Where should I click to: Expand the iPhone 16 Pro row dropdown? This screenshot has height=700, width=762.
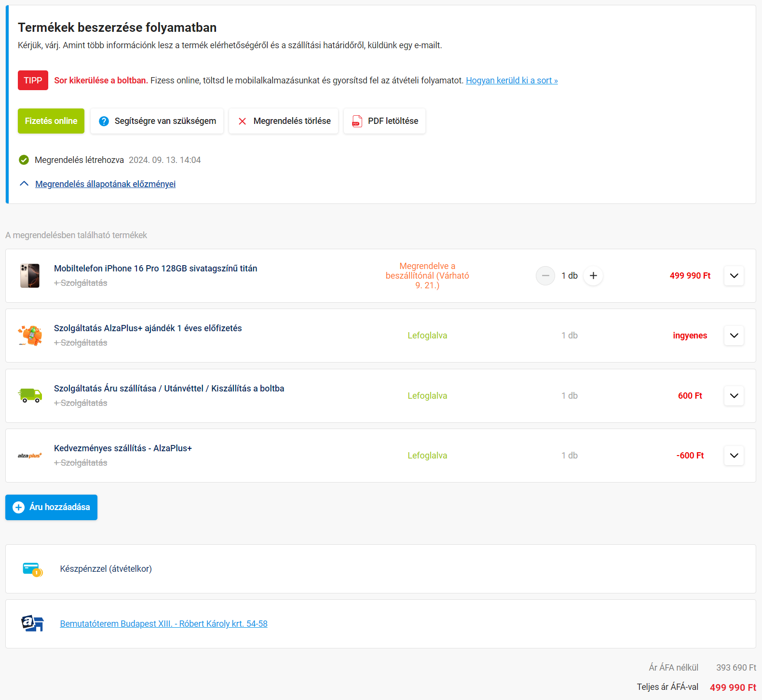click(734, 276)
